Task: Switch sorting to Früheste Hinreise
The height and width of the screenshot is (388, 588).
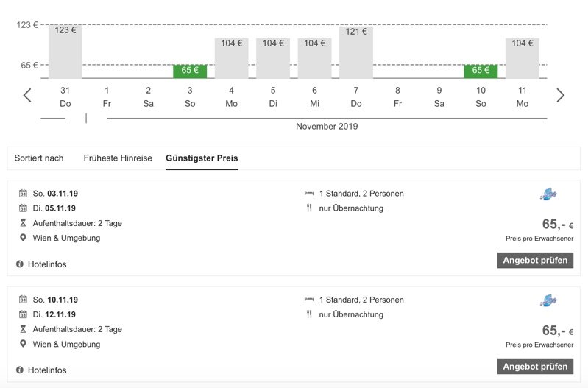Action: click(118, 158)
